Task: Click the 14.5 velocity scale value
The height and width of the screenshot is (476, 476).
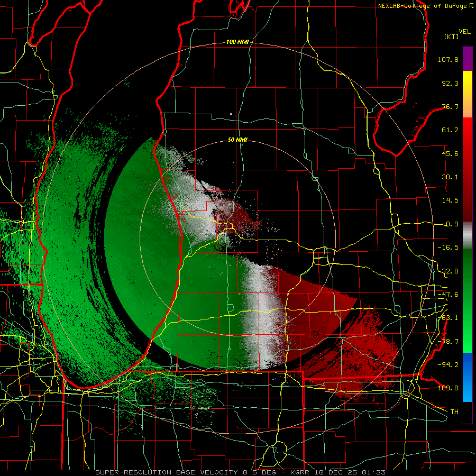Action: coord(450,200)
